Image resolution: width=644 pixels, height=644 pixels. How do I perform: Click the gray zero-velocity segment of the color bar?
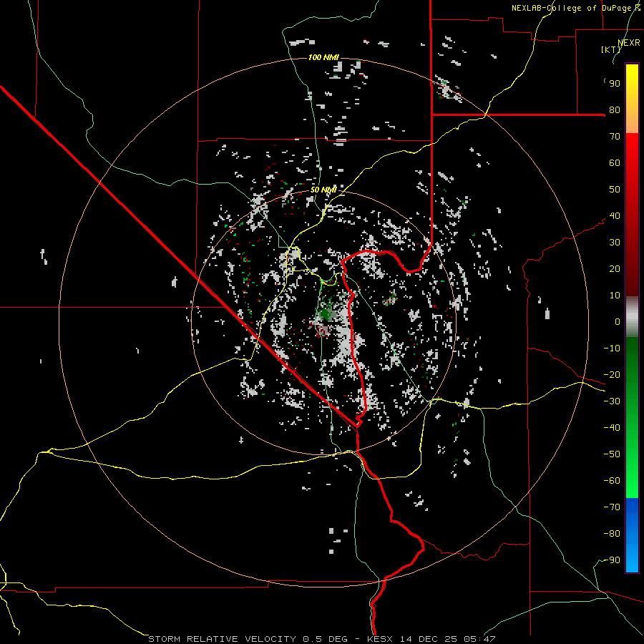(x=632, y=316)
